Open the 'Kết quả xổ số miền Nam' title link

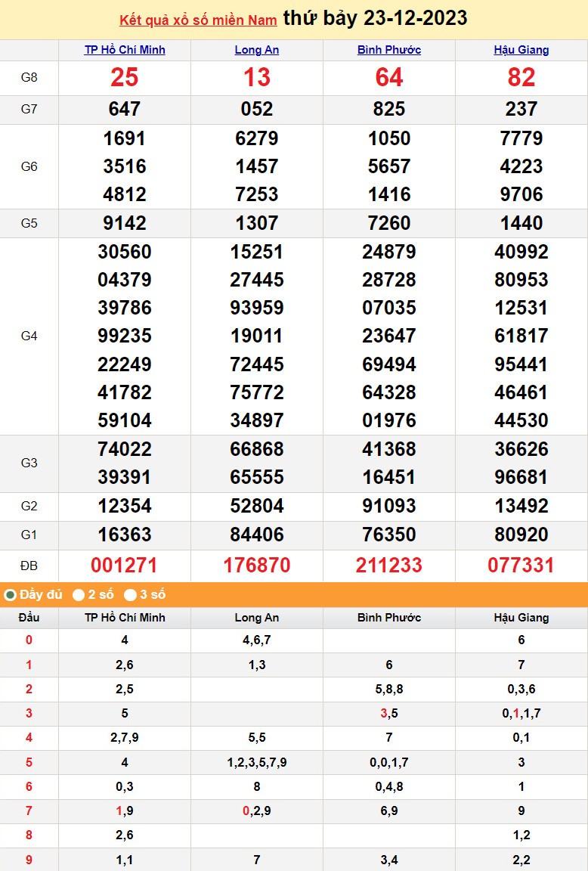[x=199, y=20]
